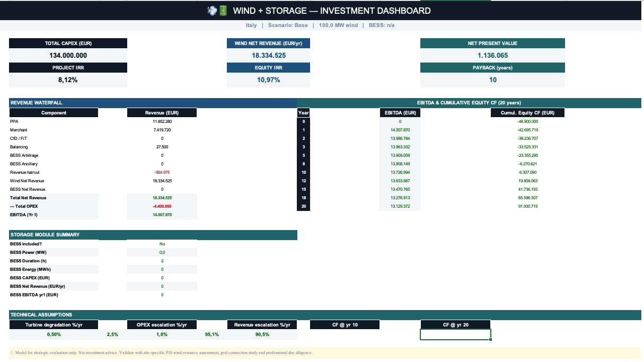This screenshot has height=362, width=644.
Task: Click the empty selected cell below CF @ yr 20
Action: 455,334
